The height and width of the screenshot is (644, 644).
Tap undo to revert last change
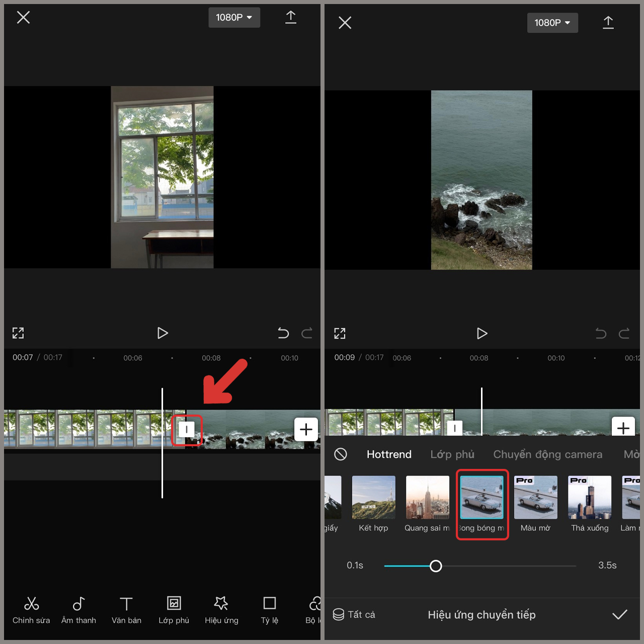pos(283,333)
